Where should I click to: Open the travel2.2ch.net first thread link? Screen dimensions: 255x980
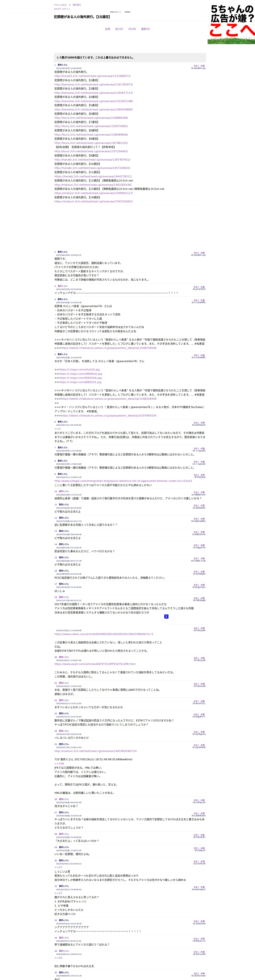pos(92,76)
